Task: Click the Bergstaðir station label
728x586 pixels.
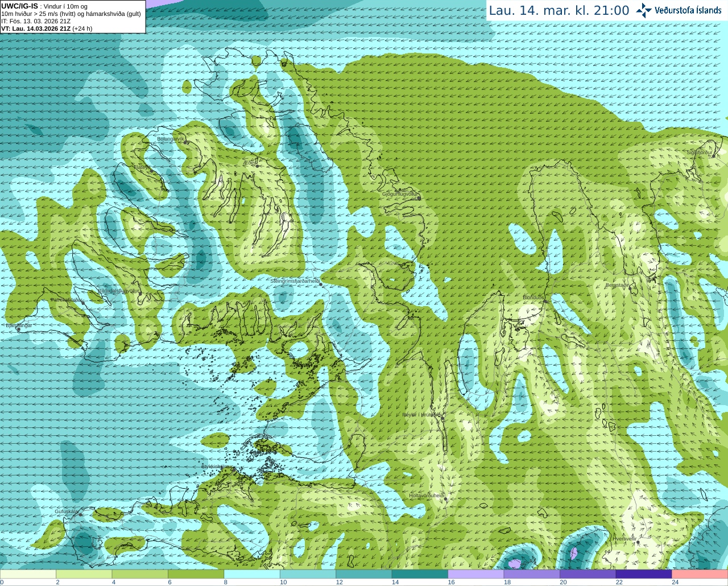Action: (617, 285)
